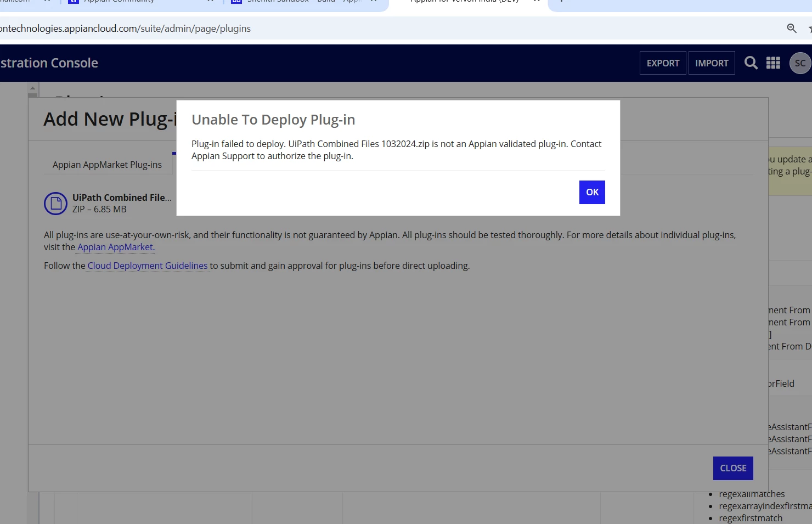
Task: Follow the Appian AppMarket link
Action: [115, 247]
